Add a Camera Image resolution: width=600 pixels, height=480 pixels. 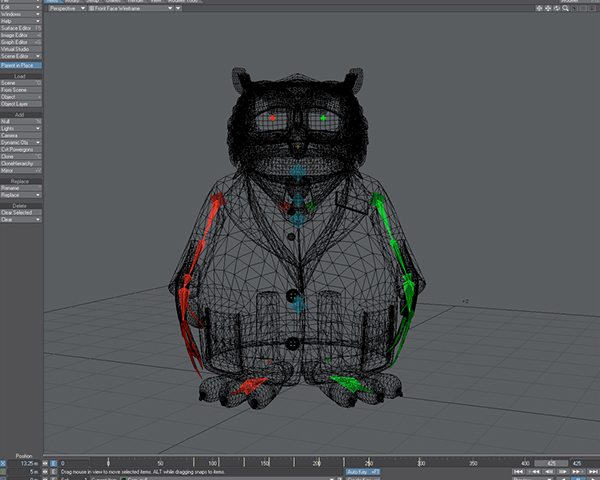[21, 135]
